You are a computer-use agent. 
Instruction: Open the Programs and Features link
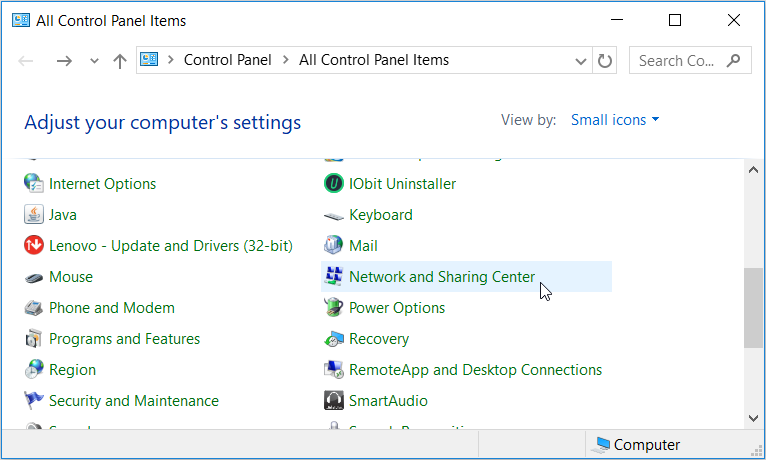coord(124,339)
